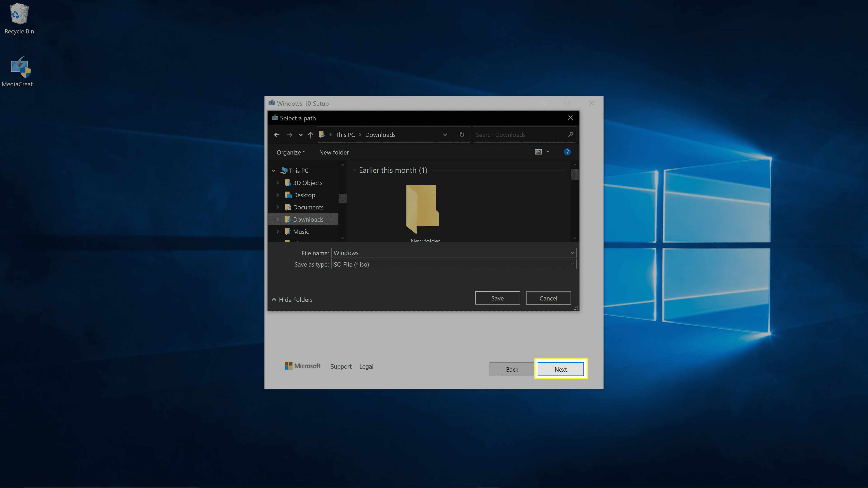
Task: Click the search magnifier icon
Action: tap(570, 134)
